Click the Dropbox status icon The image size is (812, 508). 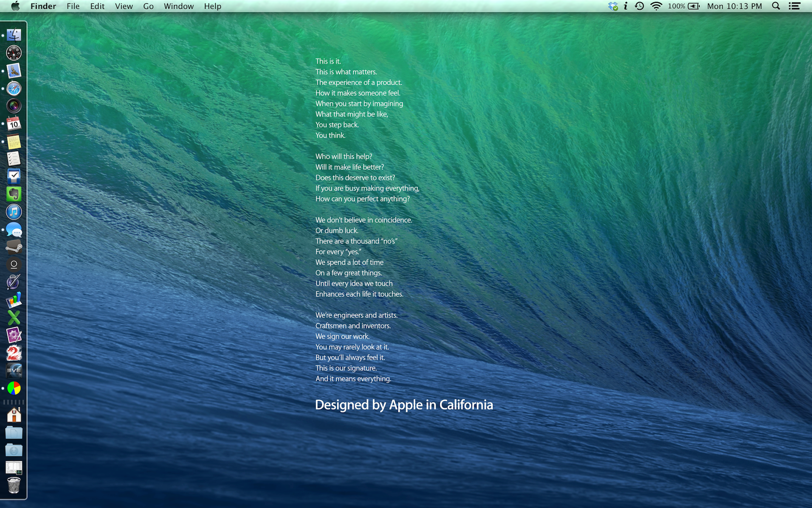(613, 6)
